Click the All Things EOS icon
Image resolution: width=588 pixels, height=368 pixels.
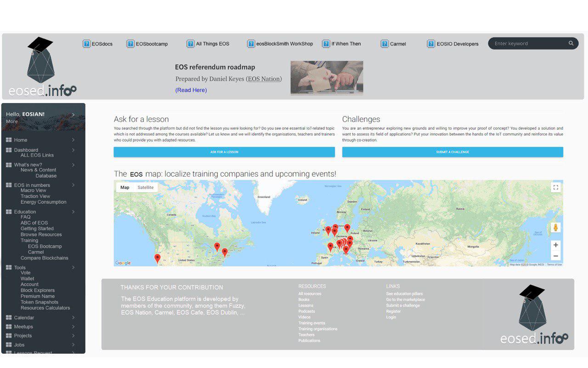190,44
